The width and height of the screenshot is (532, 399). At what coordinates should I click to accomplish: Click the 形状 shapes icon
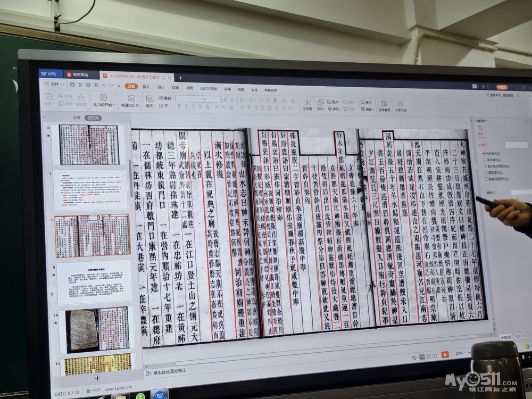point(320,102)
